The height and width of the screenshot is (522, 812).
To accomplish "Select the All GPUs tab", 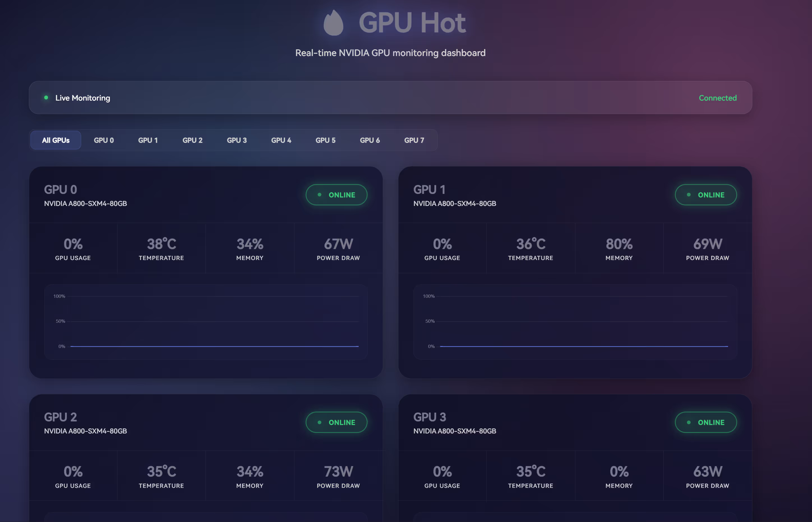I will 56,140.
